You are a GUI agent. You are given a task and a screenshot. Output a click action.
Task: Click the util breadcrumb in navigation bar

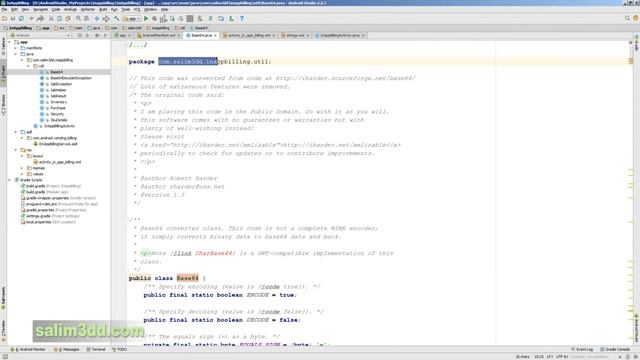point(181,28)
